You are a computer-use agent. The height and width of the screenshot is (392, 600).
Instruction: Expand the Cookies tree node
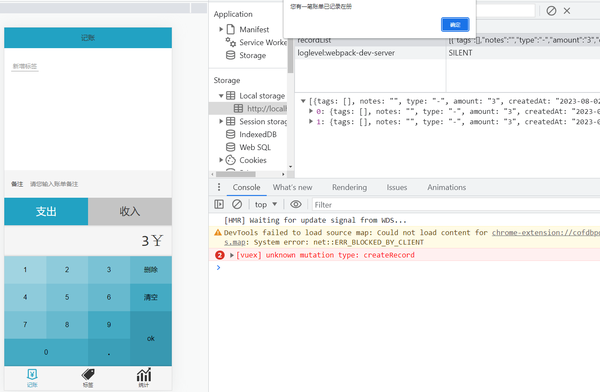click(x=221, y=160)
